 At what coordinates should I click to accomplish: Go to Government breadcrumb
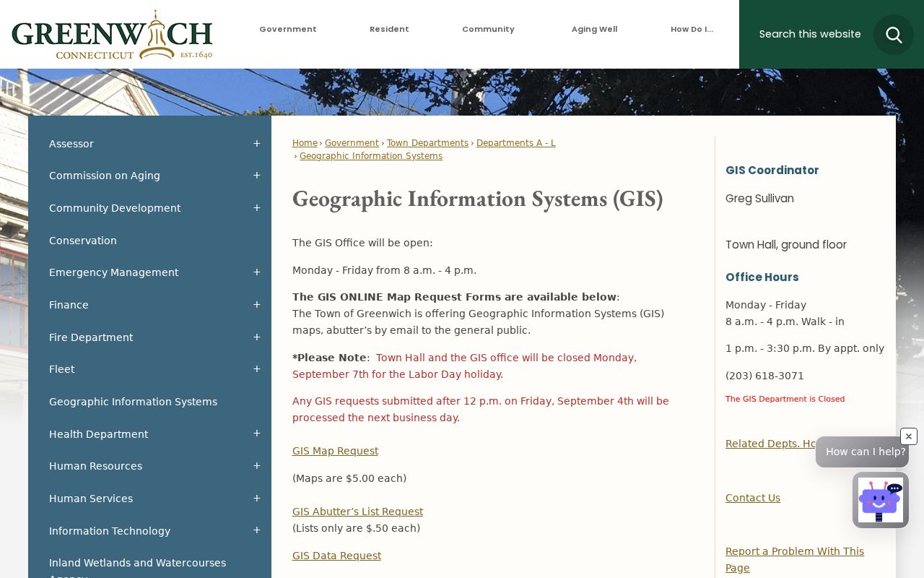click(x=352, y=143)
